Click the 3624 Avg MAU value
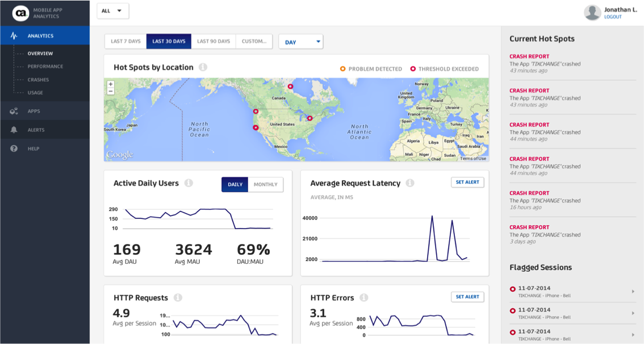The image size is (644, 344). click(x=194, y=250)
